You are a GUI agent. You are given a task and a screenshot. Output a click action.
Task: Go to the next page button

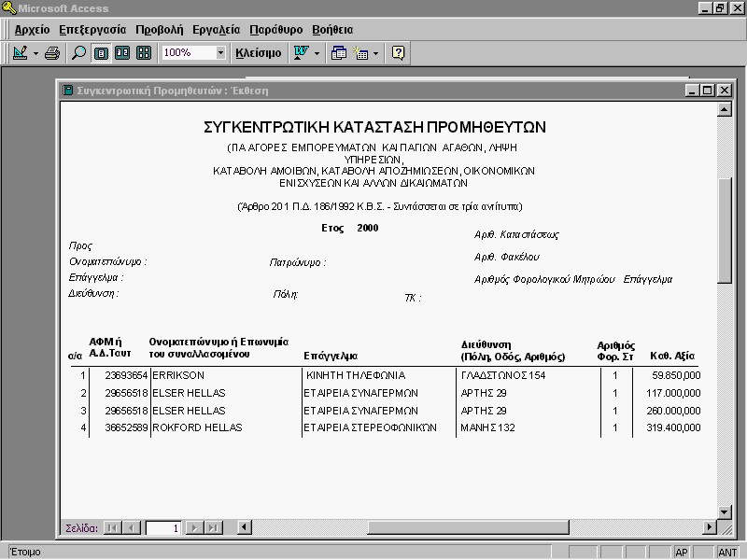(x=194, y=527)
